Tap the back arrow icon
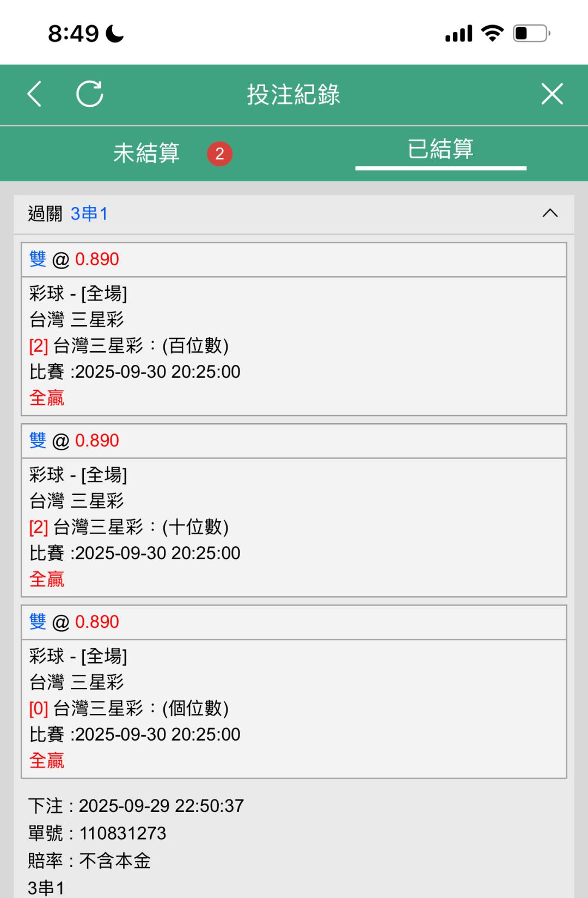This screenshot has width=588, height=898. (x=35, y=94)
